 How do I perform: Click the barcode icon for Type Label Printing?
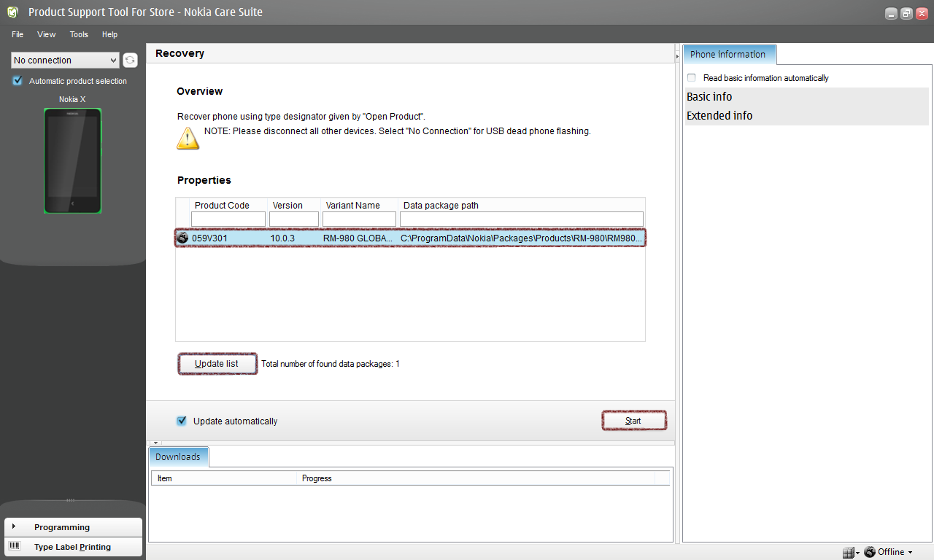pyautogui.click(x=15, y=546)
